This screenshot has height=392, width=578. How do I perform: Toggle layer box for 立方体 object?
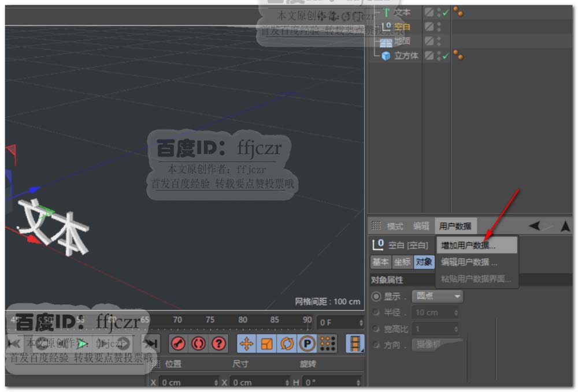(429, 55)
